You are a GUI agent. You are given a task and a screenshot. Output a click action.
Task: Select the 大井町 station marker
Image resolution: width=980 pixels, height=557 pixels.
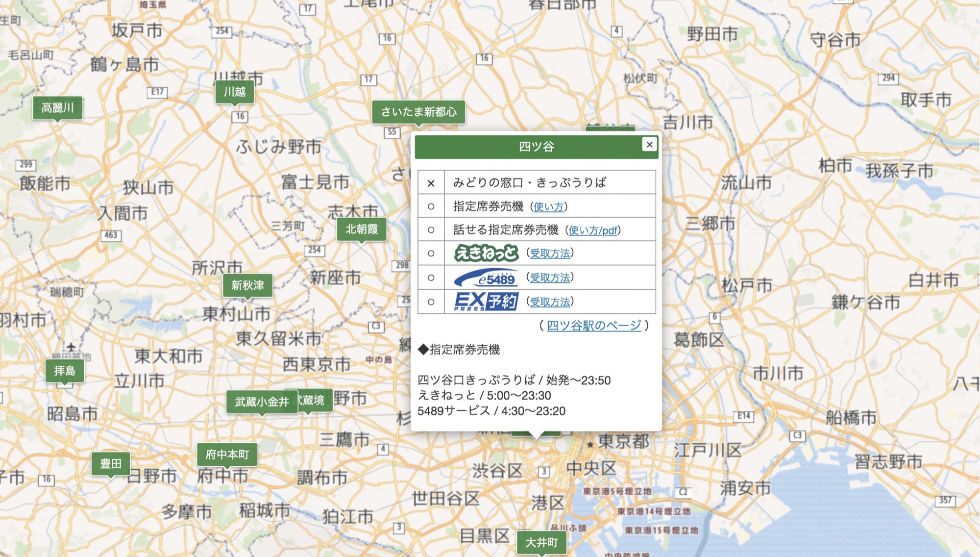tap(541, 543)
